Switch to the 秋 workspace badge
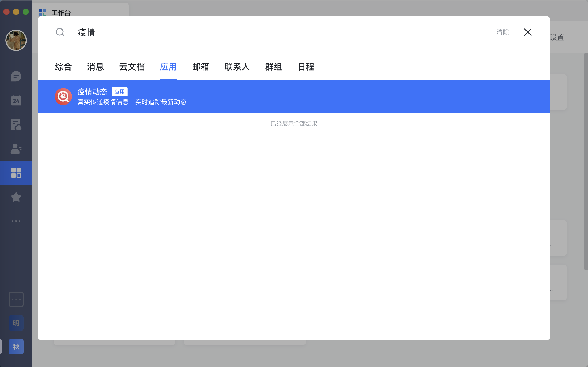Viewport: 588px width, 367px height. point(16,347)
